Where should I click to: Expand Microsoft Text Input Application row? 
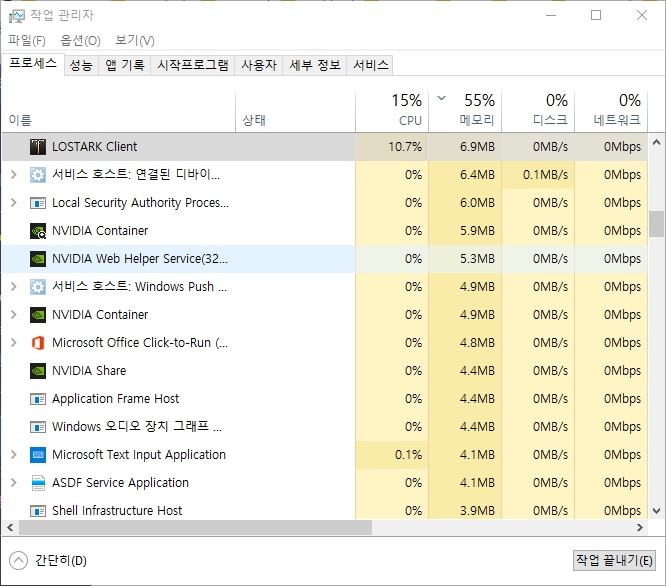point(14,455)
